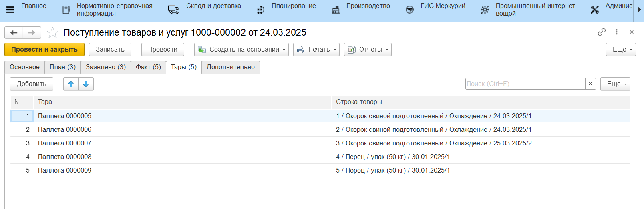644x209 pixels.
Task: Click into the Поиск search field
Action: 525,84
